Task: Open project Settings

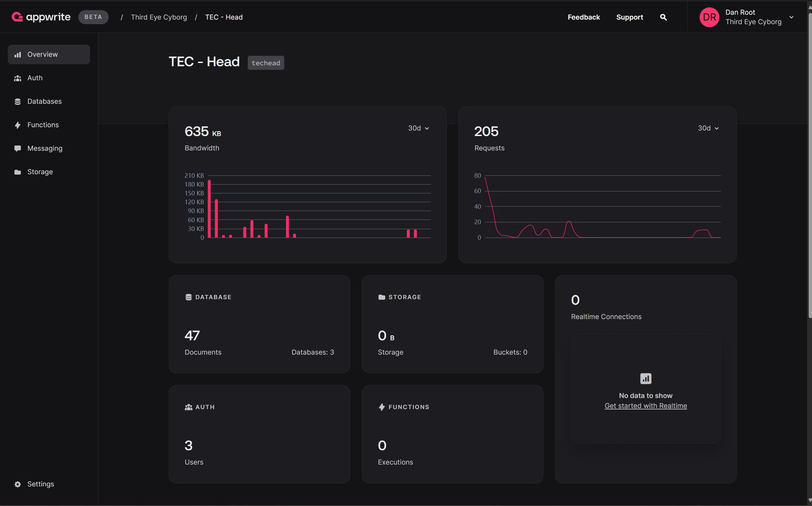Action: (49, 484)
